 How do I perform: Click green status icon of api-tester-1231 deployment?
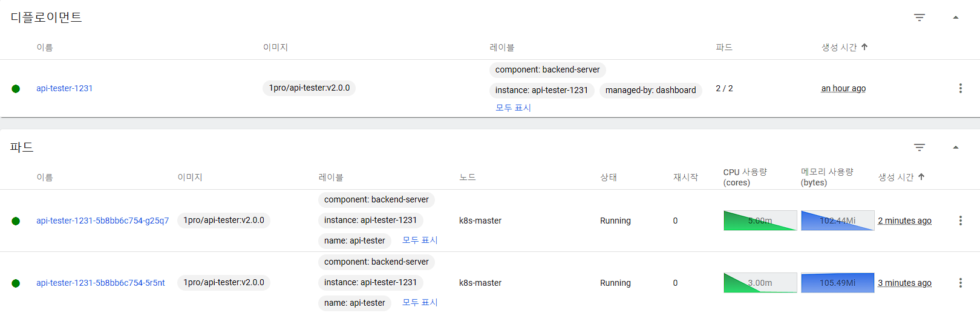coord(16,89)
